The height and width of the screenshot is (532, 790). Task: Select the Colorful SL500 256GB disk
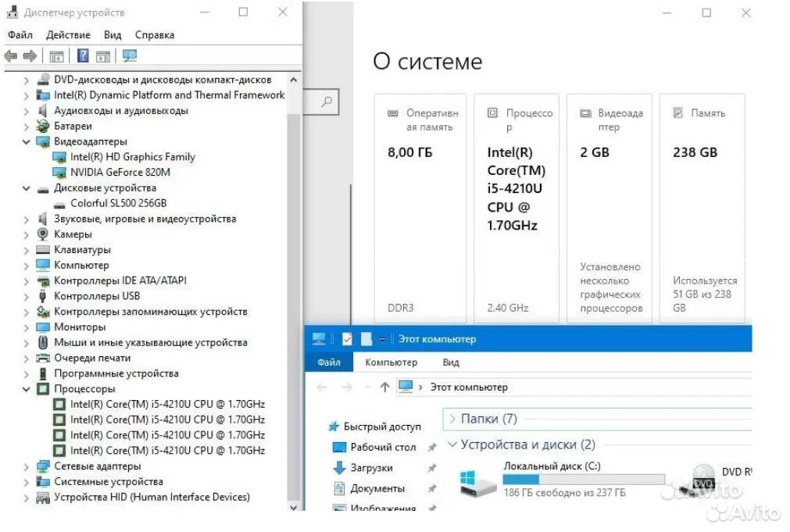[119, 203]
